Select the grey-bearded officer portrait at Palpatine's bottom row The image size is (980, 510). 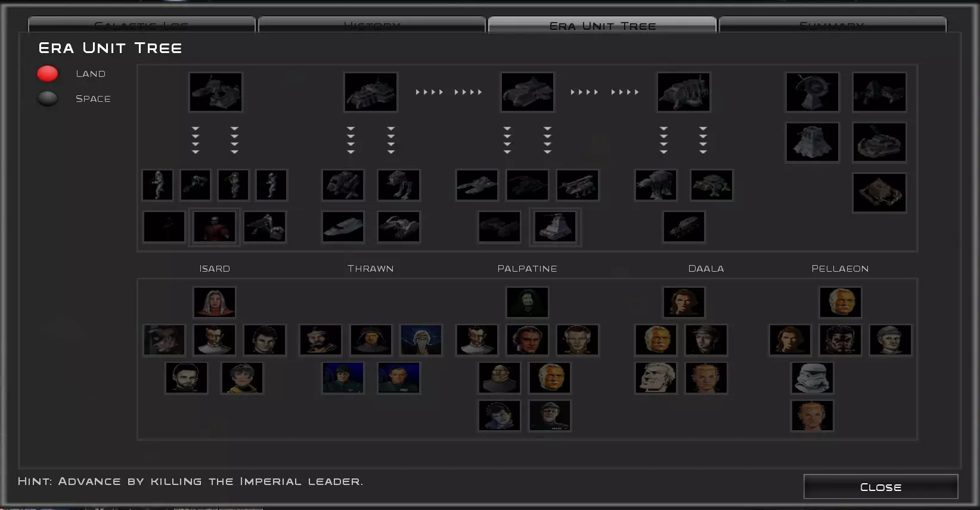coord(550,415)
